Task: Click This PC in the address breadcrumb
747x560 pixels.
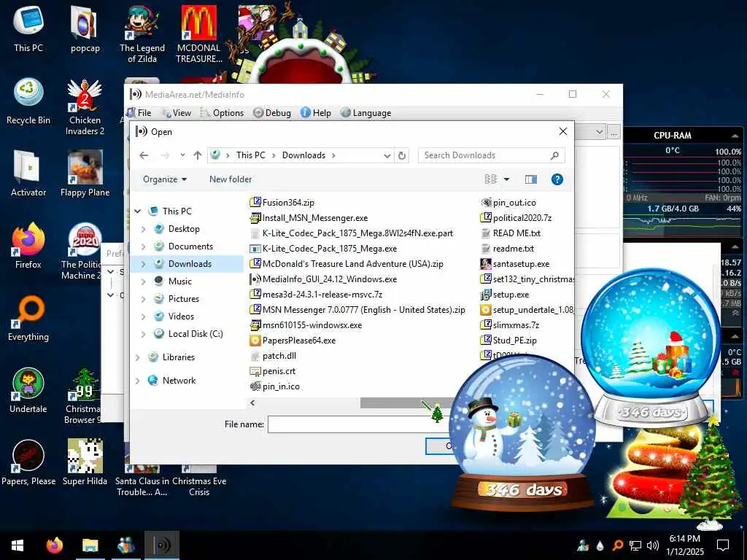Action: coord(251,155)
